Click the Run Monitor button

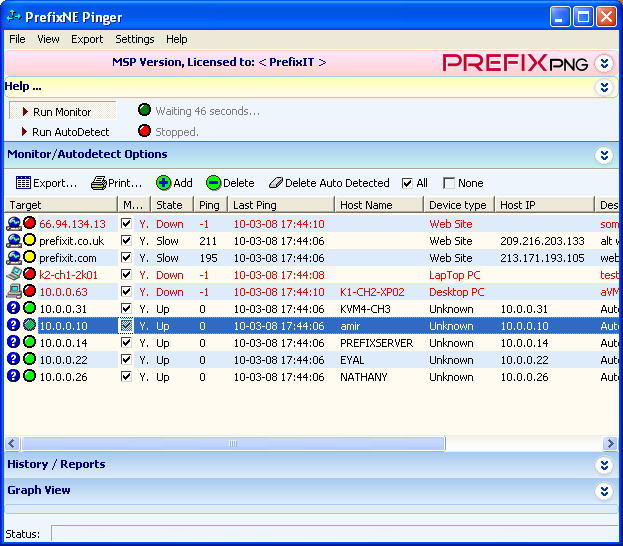point(63,111)
